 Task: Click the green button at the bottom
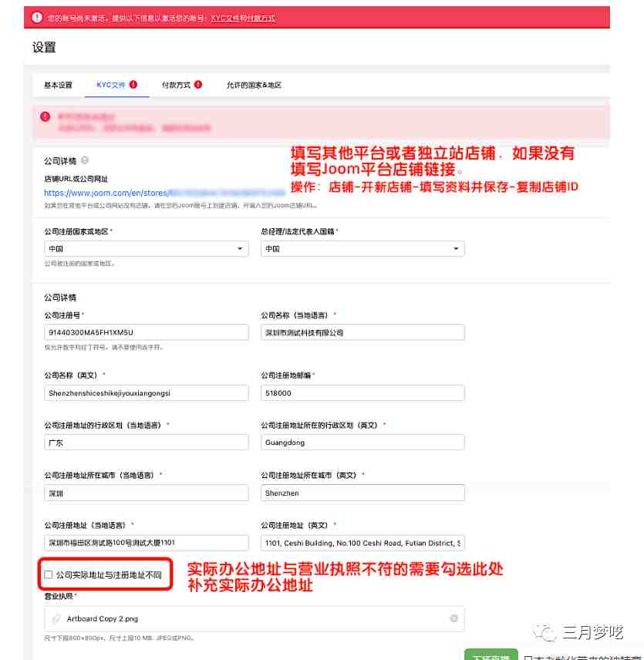tap(491, 655)
